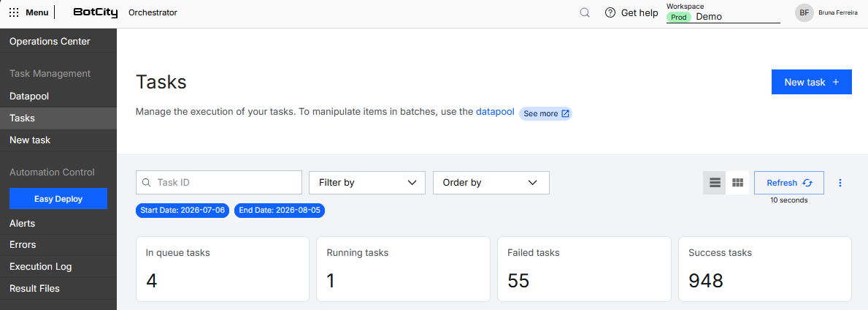Select Tasks in sidebar
868x310 pixels.
click(x=58, y=118)
